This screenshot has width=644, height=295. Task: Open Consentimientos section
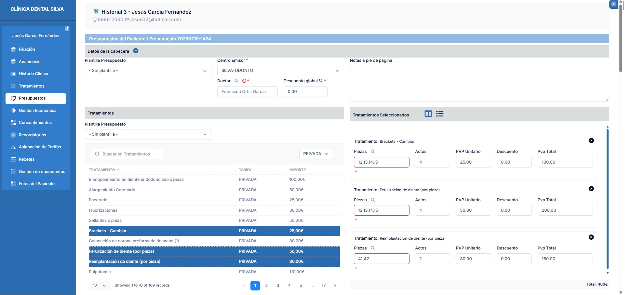coord(36,123)
